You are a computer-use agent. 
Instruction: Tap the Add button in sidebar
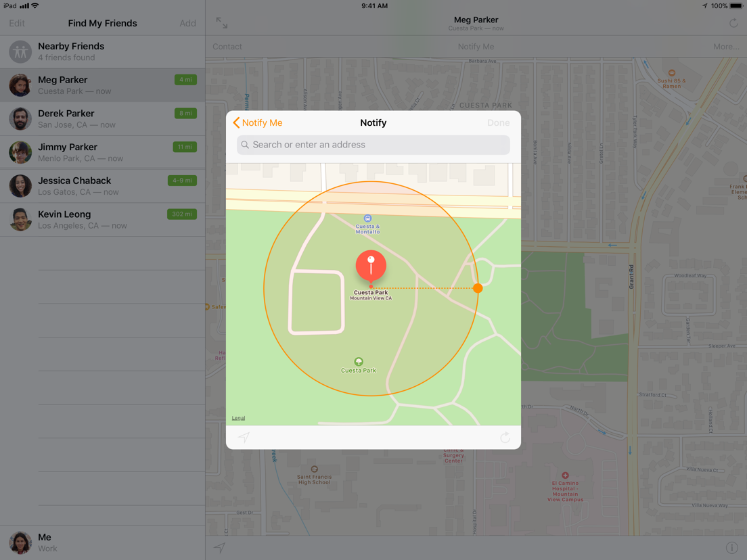pos(187,23)
